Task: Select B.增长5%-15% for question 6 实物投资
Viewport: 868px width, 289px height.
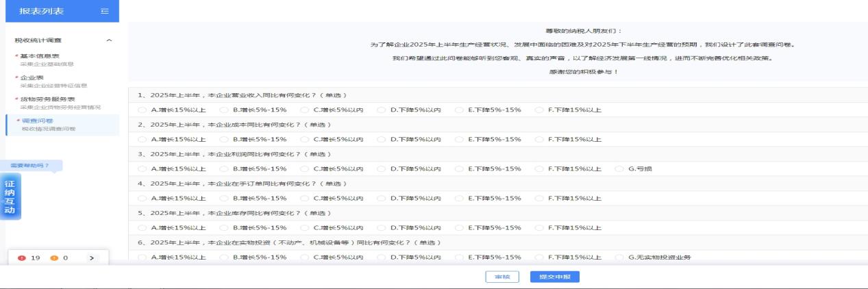Action: tap(223, 257)
